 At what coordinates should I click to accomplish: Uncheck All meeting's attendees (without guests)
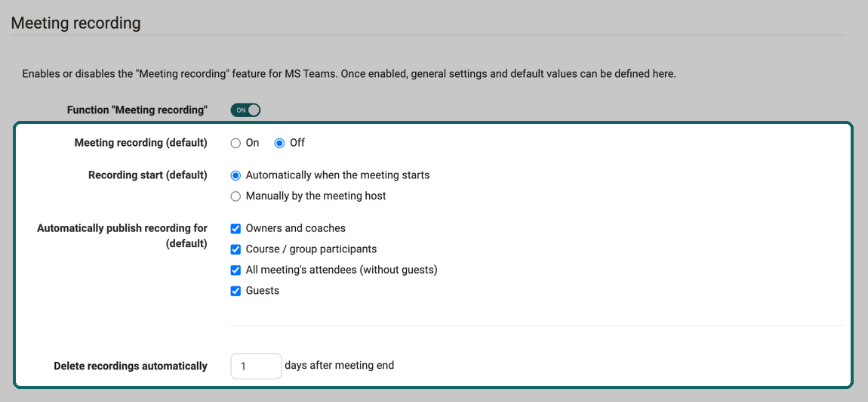click(235, 270)
